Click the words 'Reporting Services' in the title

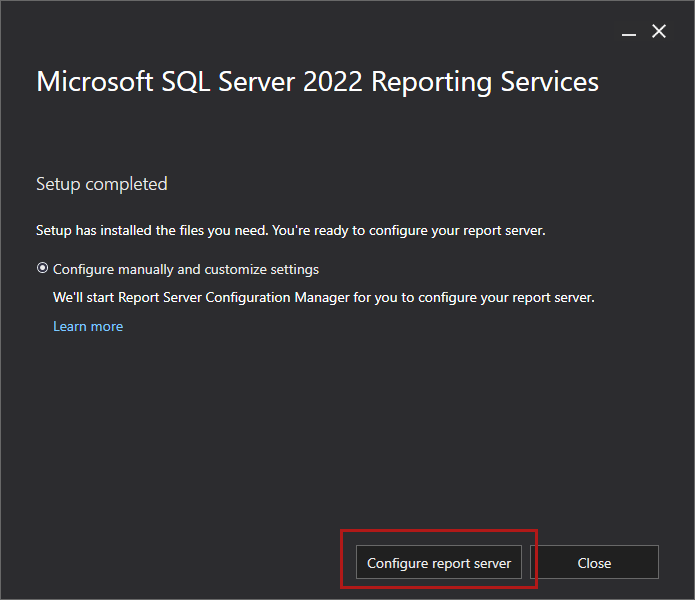[x=485, y=82]
